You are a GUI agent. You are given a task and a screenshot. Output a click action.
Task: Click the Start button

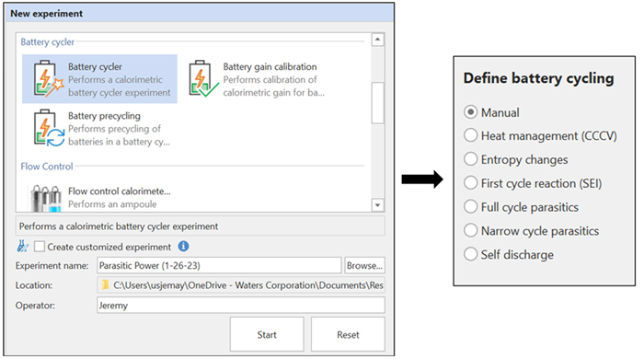tap(267, 334)
